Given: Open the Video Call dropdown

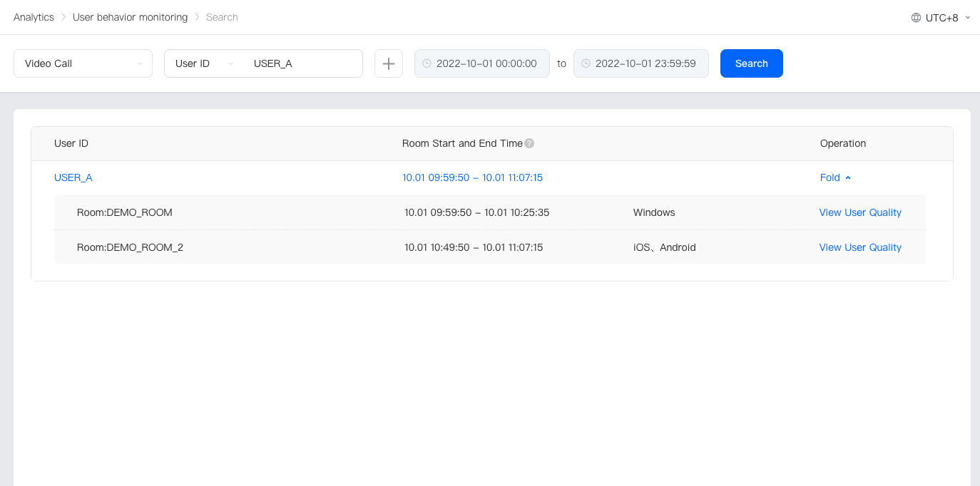Looking at the screenshot, I should [83, 63].
